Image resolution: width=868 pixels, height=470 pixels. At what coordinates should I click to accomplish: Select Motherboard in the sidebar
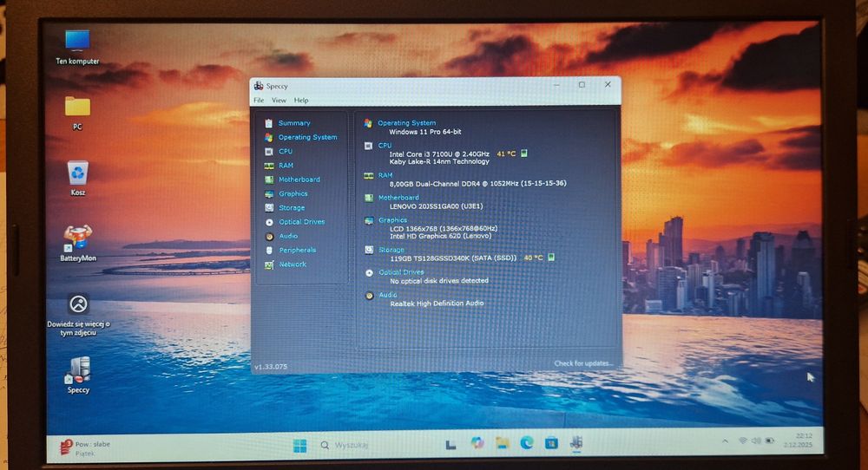[299, 180]
